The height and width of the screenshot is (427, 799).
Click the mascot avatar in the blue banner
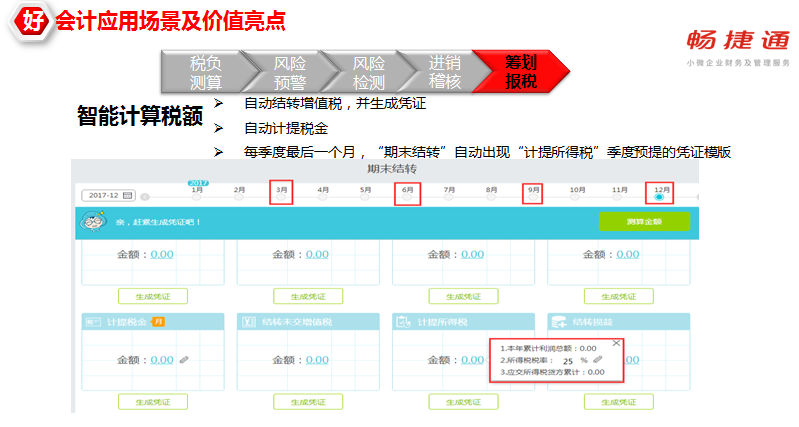point(94,221)
